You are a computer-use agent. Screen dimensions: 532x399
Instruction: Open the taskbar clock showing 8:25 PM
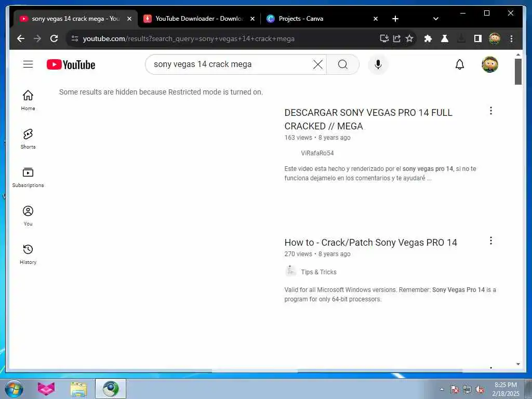click(x=506, y=389)
